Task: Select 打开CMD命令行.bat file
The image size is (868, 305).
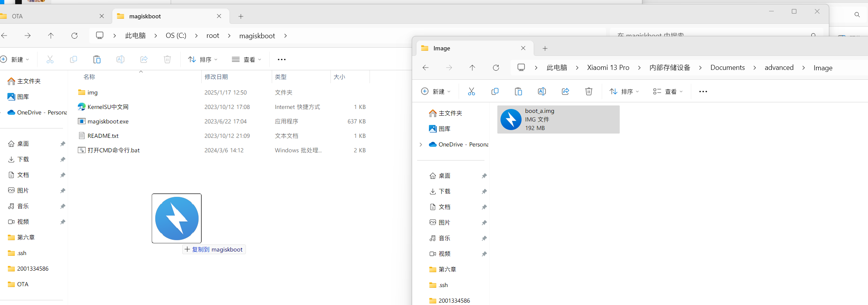Action: coord(222,150)
